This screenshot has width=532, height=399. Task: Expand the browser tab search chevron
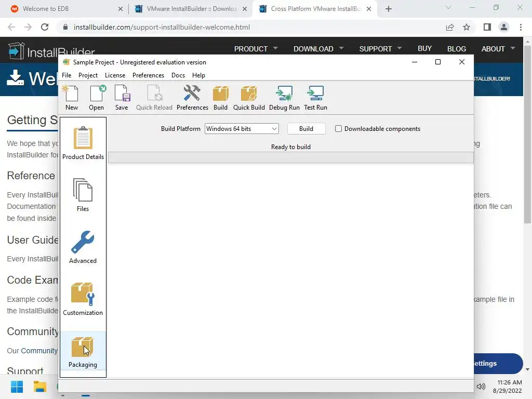click(448, 7)
